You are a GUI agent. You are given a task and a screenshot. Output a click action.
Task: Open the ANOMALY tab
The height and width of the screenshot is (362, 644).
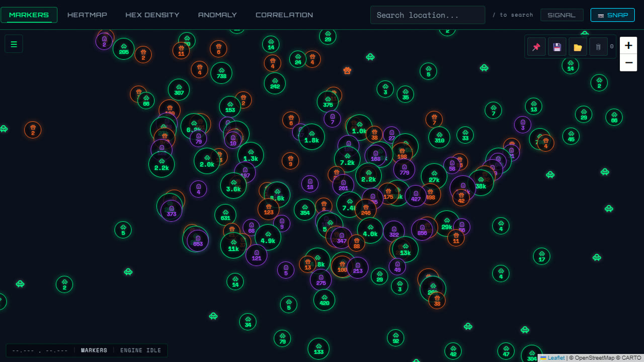(217, 15)
